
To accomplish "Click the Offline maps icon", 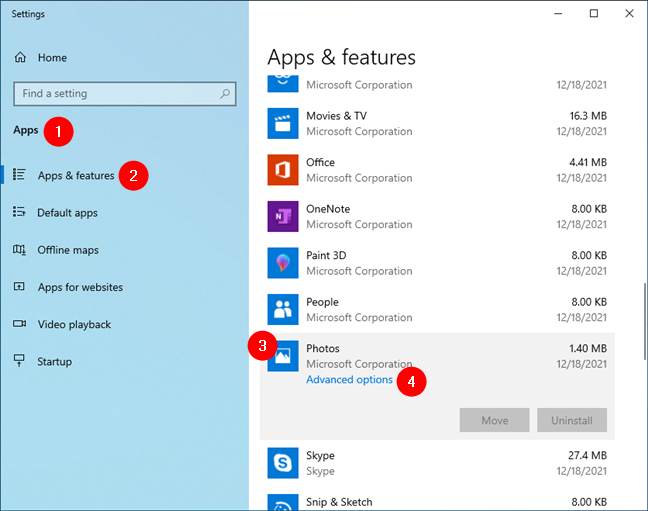I will [19, 249].
